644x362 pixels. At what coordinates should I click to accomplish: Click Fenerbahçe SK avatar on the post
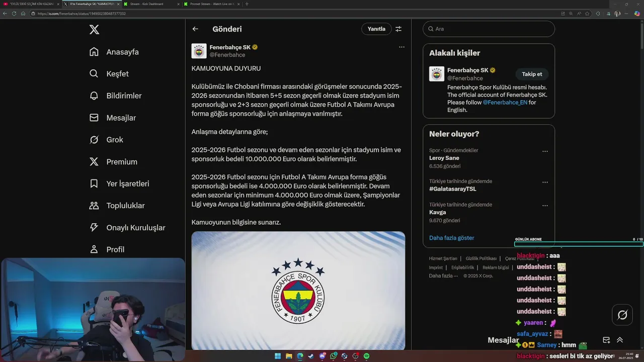point(199,51)
